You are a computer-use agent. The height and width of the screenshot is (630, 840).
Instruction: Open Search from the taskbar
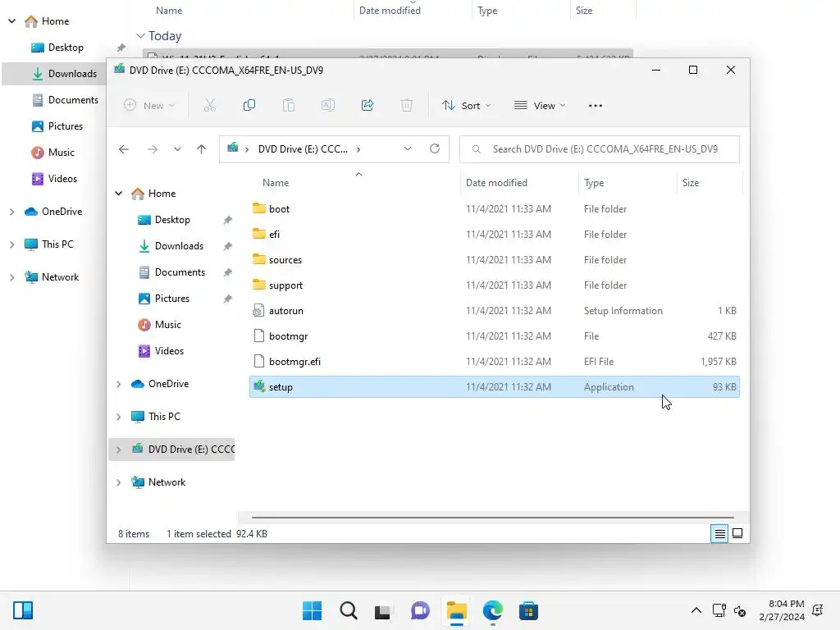(348, 610)
